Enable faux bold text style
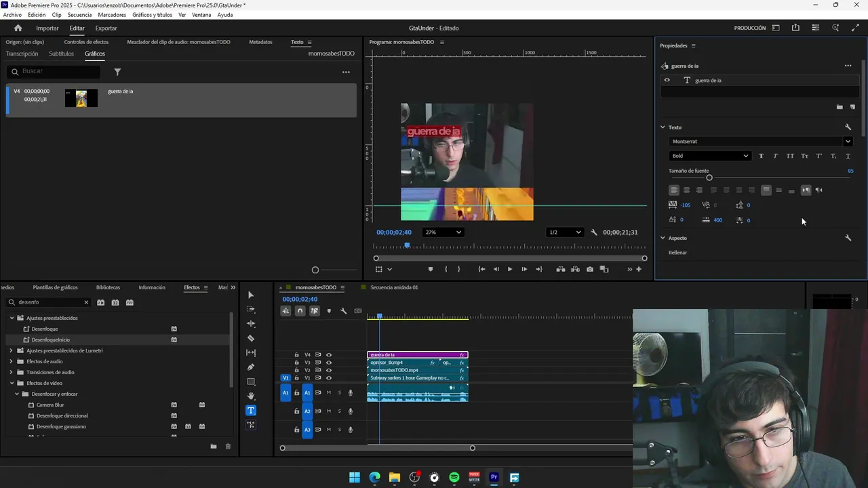 (761, 156)
